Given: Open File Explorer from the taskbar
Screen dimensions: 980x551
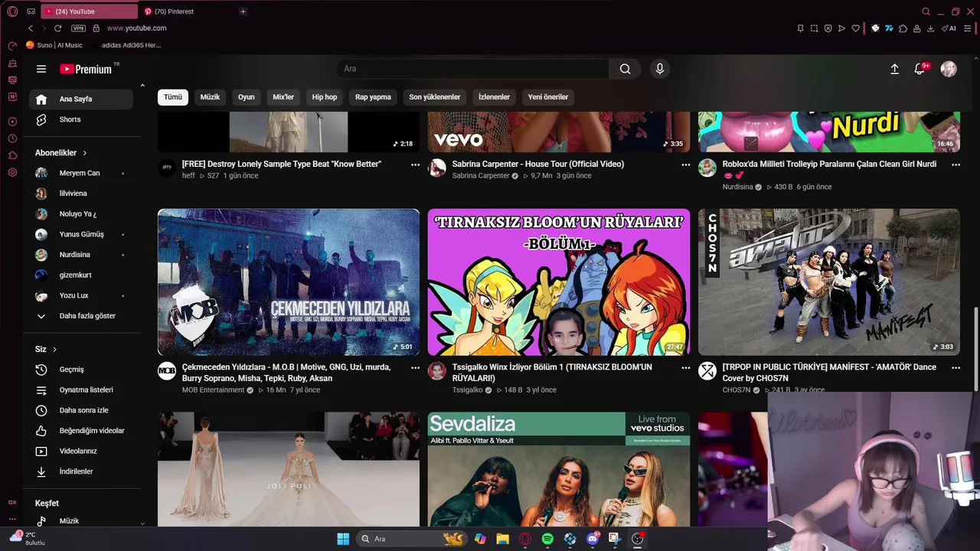Looking at the screenshot, I should (x=502, y=539).
